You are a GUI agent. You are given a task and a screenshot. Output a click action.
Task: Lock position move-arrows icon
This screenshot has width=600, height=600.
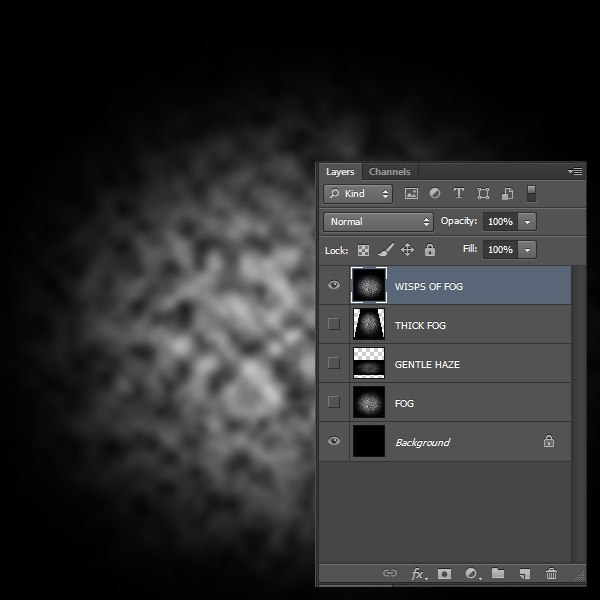[408, 250]
